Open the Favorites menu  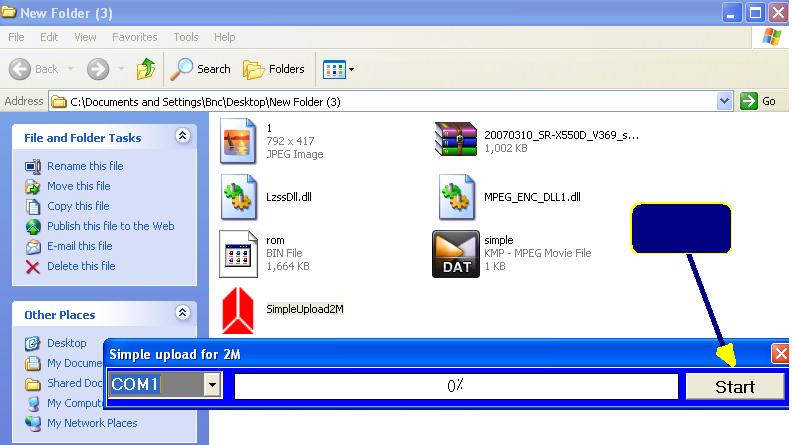[134, 37]
